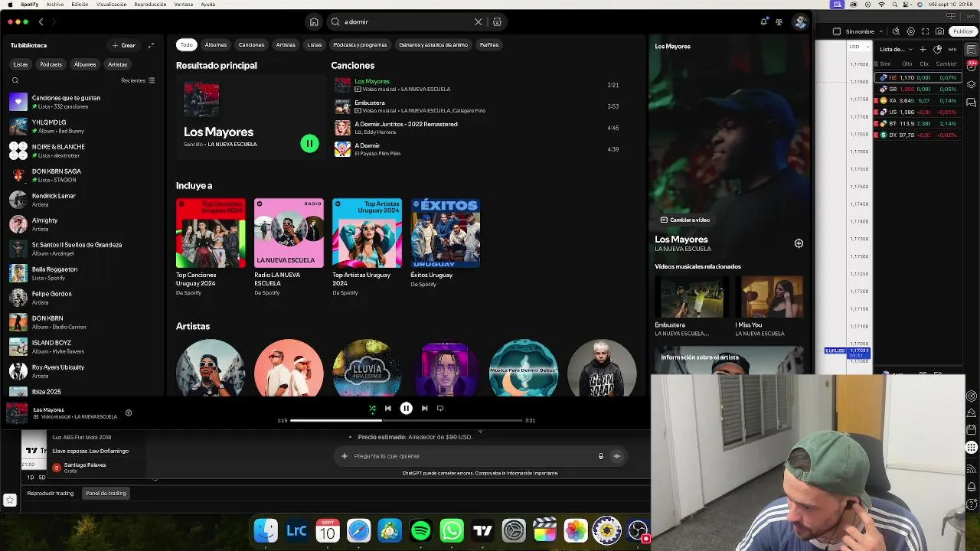Click the ChatGPT microphone dictation icon
Viewport: 980px width, 551px height.
(601, 456)
